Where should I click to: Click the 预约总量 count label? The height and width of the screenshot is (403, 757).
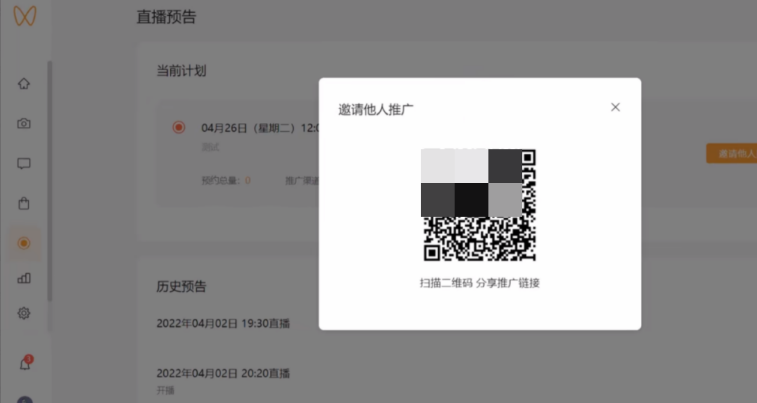[226, 181]
